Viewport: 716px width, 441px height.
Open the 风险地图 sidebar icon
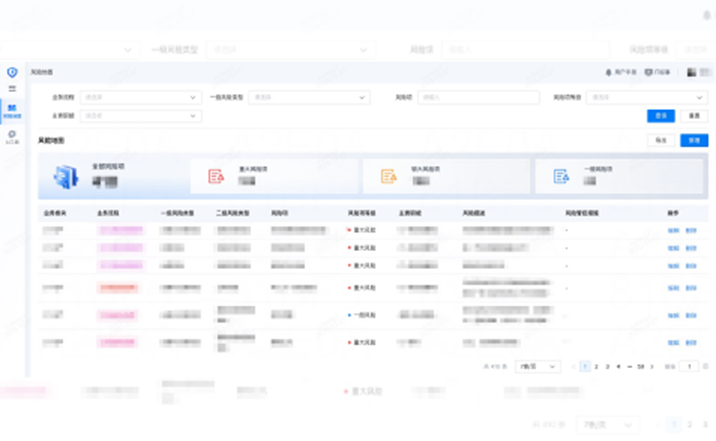(12, 109)
